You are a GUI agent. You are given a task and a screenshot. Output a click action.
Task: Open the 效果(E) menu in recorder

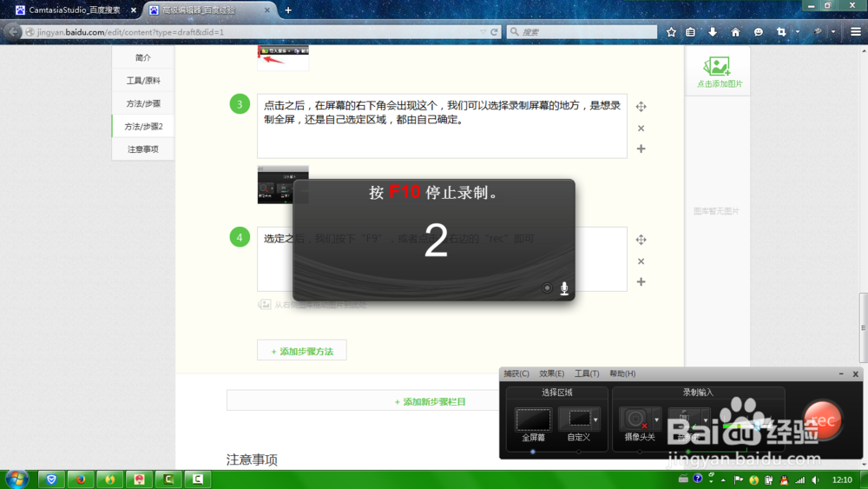tap(551, 373)
